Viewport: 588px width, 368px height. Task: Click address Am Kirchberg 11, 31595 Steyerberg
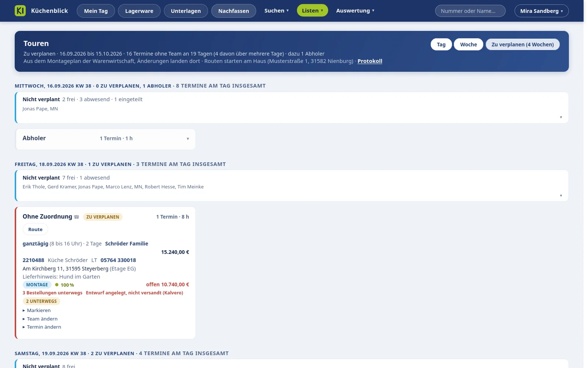[65, 269]
